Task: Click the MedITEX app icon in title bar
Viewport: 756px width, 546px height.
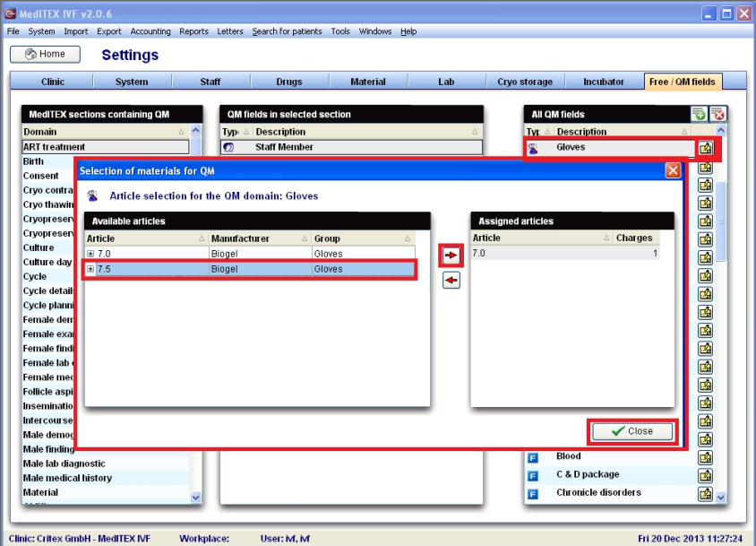Action: (10, 13)
